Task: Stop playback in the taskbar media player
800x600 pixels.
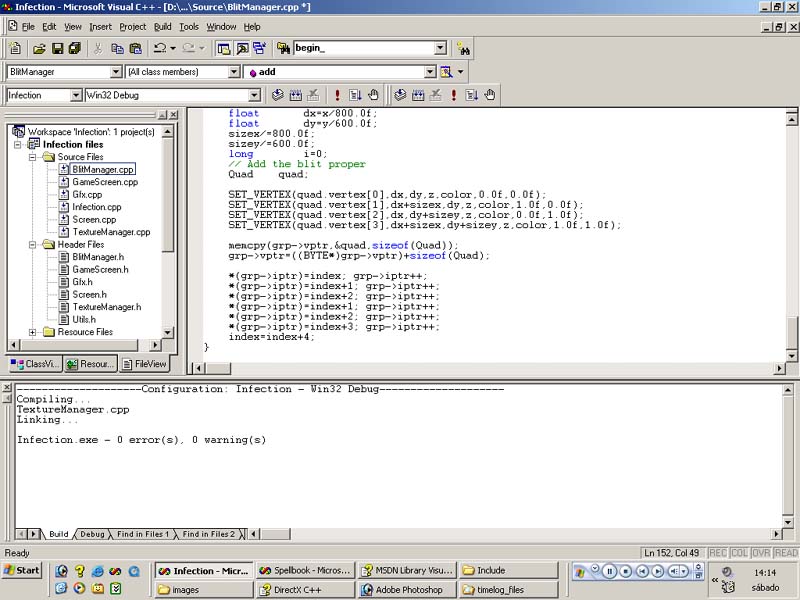Action: click(626, 571)
